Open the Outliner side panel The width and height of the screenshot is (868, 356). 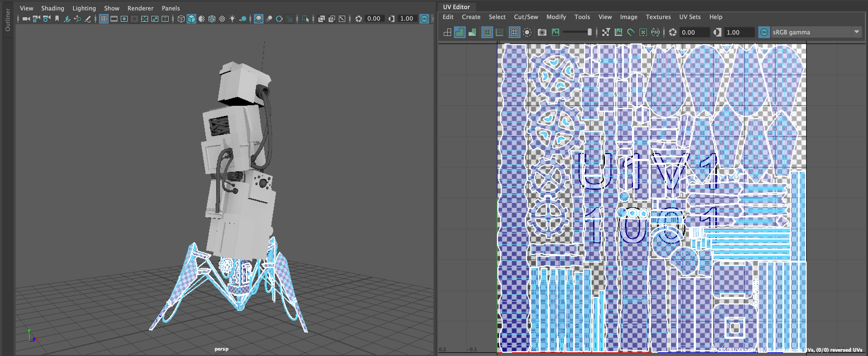click(8, 20)
